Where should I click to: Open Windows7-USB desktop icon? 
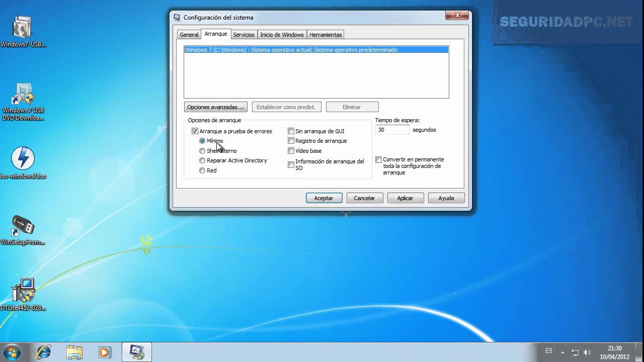(23, 31)
